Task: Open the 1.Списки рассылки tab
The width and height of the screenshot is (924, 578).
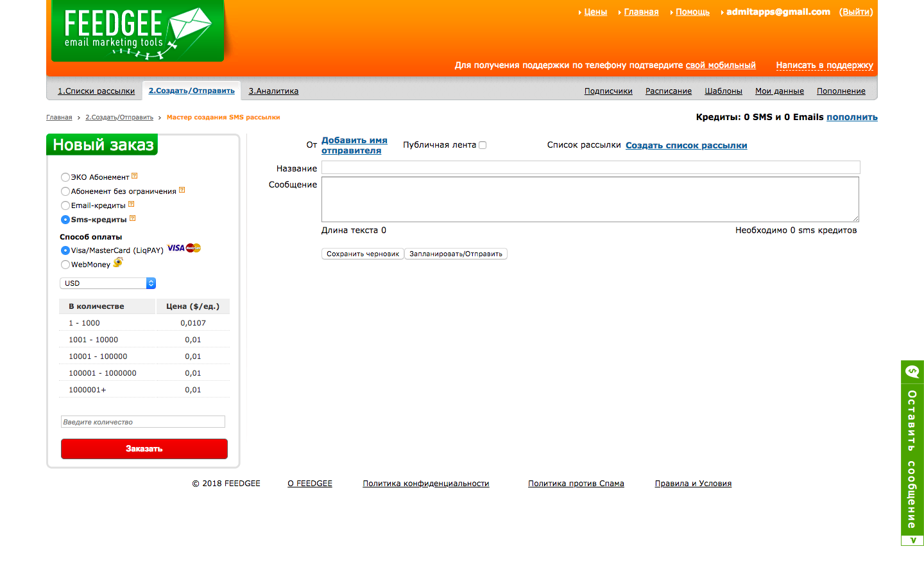Action: tap(96, 91)
